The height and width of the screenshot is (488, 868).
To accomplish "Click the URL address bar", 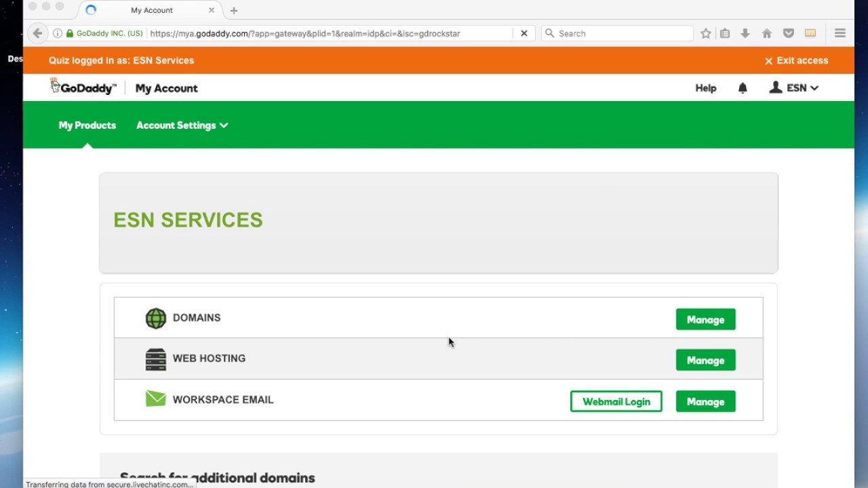I will point(330,33).
